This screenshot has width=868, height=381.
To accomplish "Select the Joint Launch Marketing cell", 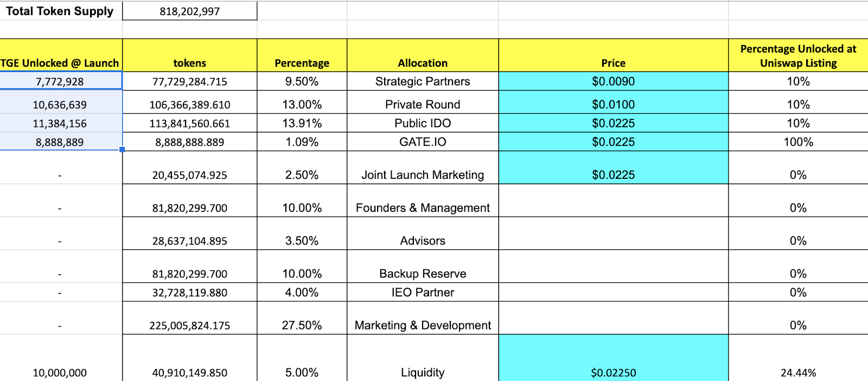I will [x=423, y=175].
